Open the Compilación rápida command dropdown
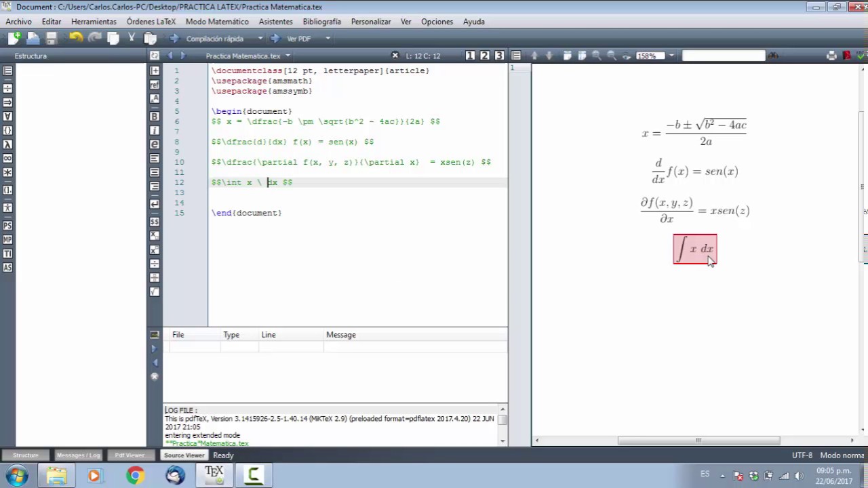 pos(259,39)
